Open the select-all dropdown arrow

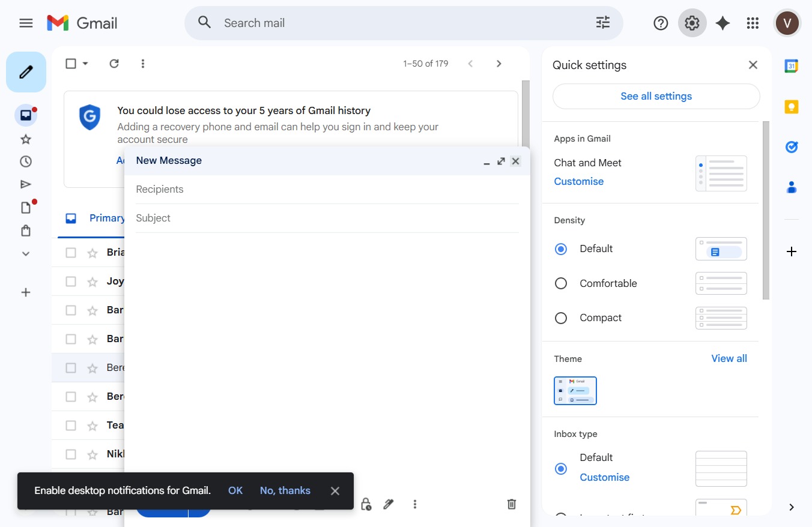[x=85, y=64]
